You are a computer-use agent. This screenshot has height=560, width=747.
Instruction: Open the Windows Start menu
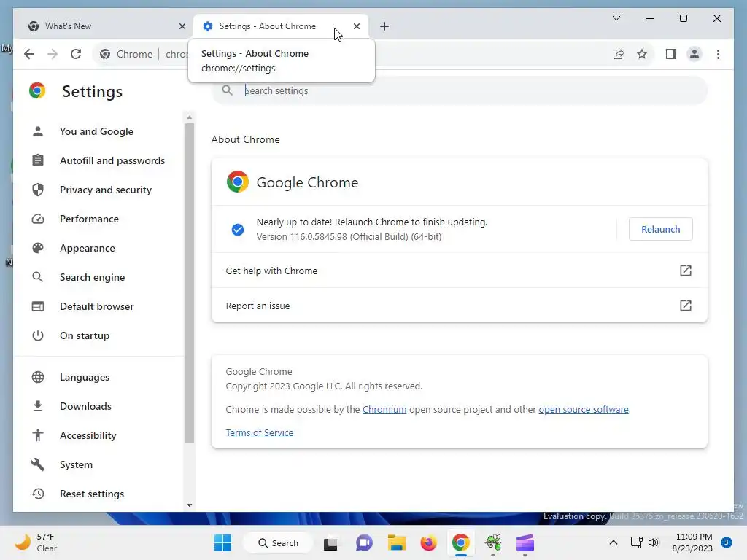[222, 542]
